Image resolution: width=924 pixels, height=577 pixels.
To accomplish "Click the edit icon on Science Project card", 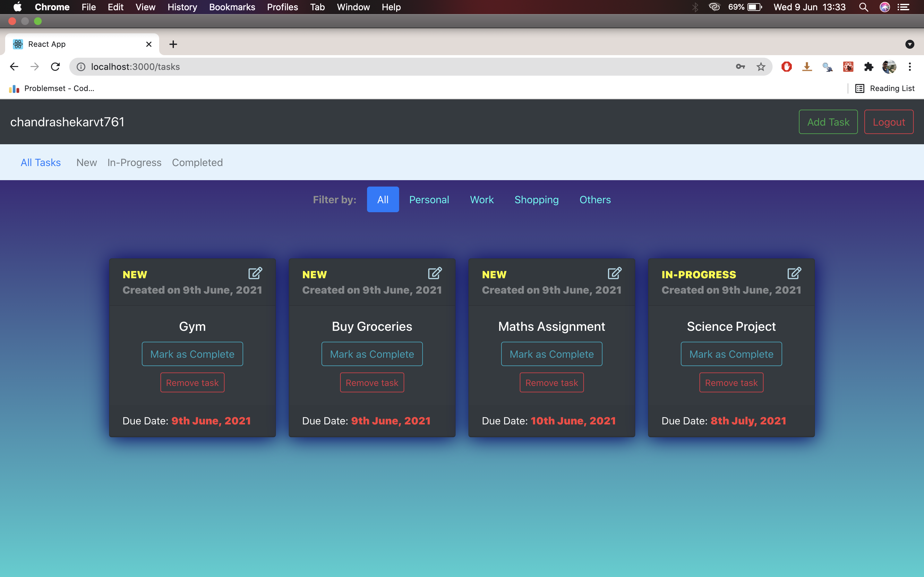I will [794, 273].
